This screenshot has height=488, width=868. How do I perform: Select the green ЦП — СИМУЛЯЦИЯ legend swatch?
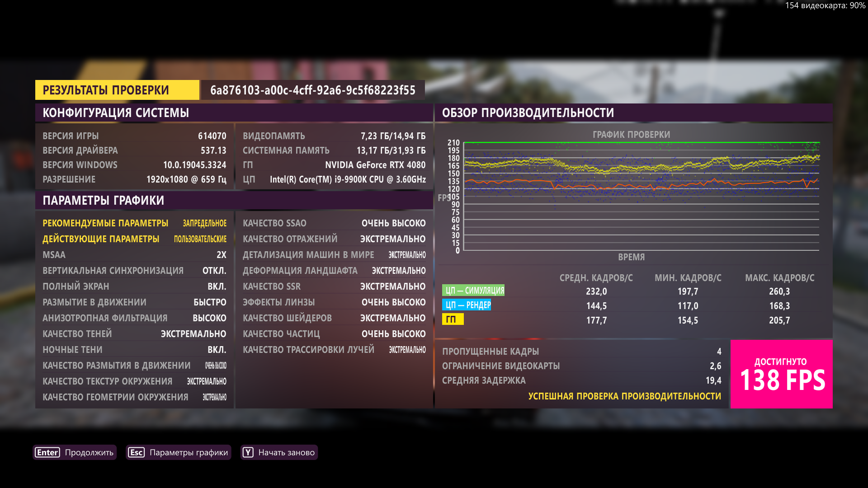(x=473, y=291)
